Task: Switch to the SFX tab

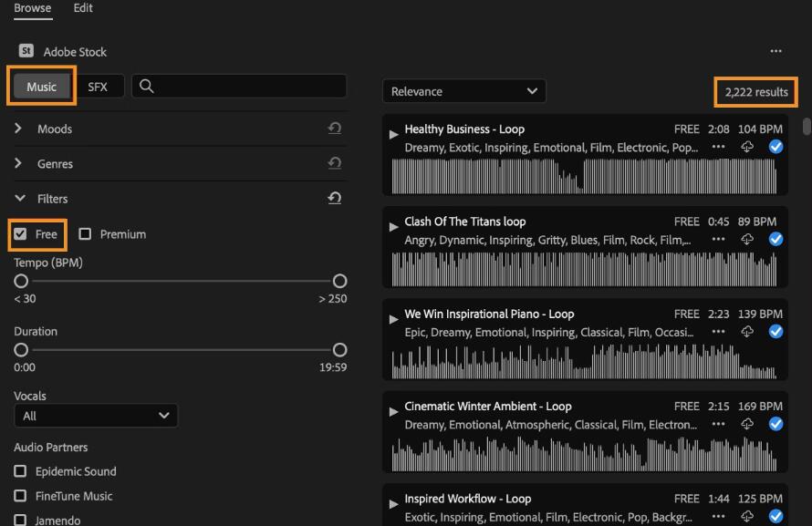Action: click(98, 87)
